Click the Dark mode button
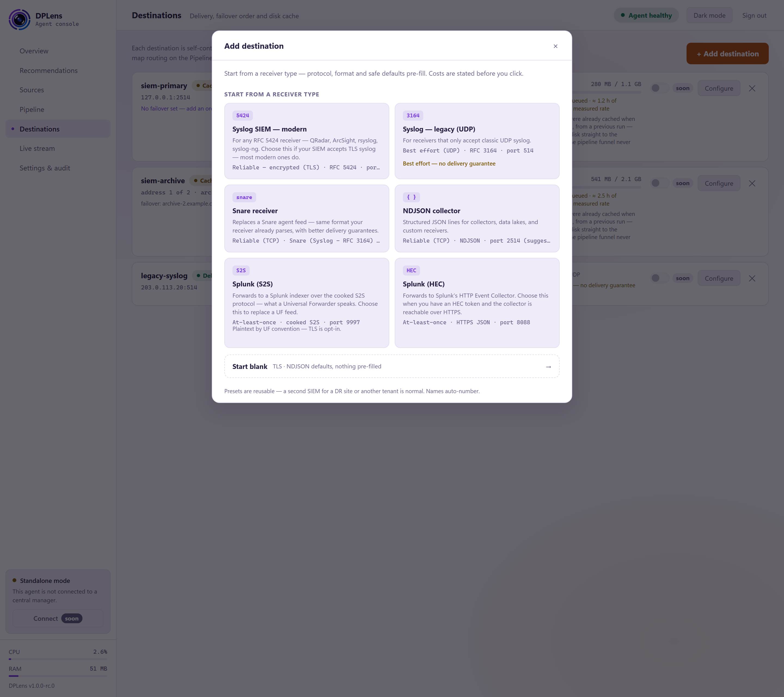This screenshot has width=784, height=697. point(709,15)
